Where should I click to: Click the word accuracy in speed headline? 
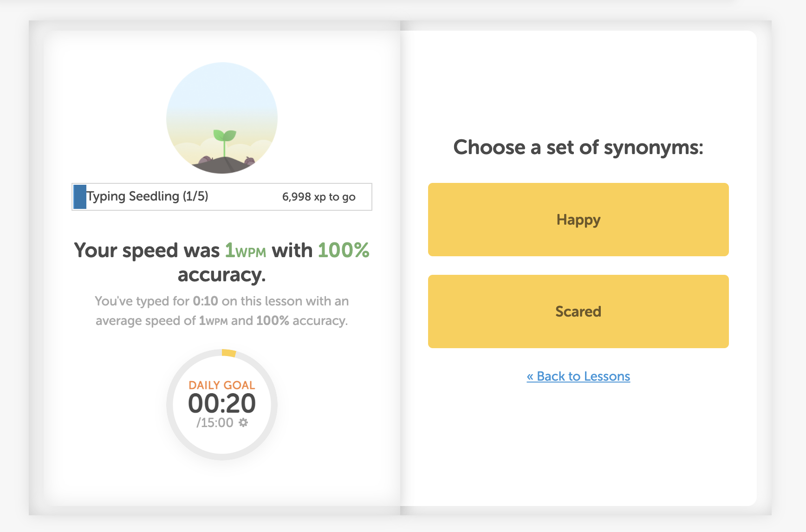(x=221, y=275)
